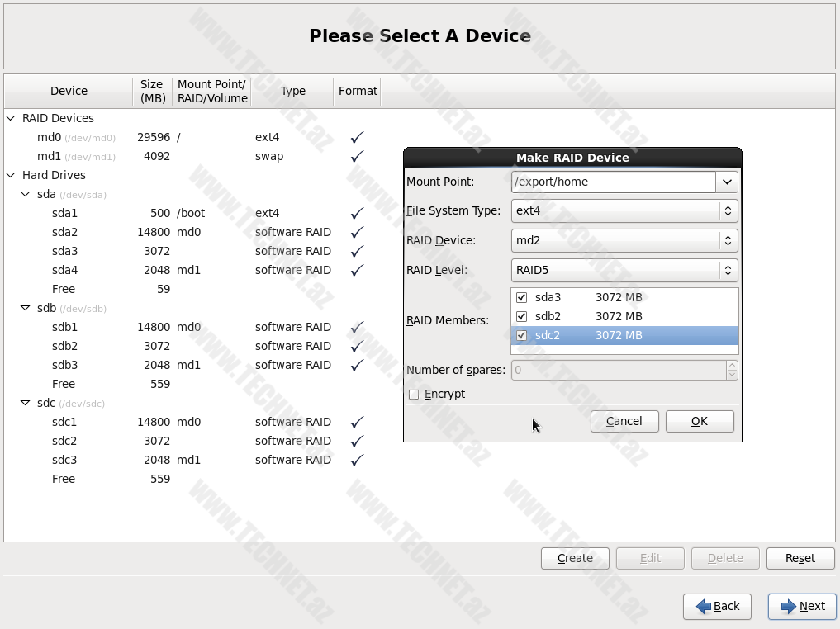Uncheck the sdc2 RAID member checkbox
Screen dimensions: 840x629
[x=521, y=335]
